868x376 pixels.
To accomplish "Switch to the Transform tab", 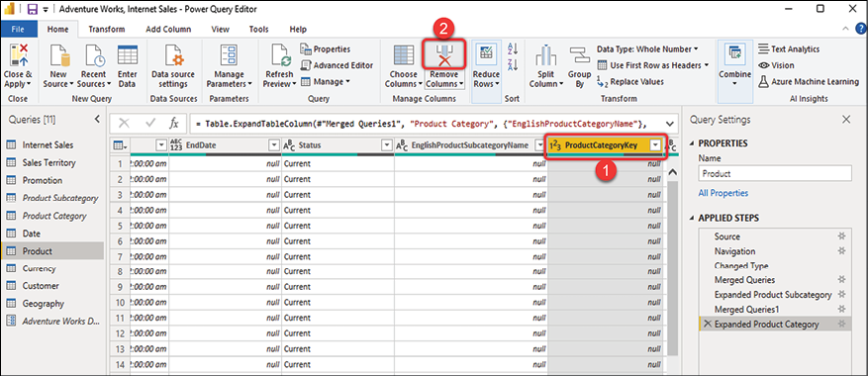I will (106, 29).
